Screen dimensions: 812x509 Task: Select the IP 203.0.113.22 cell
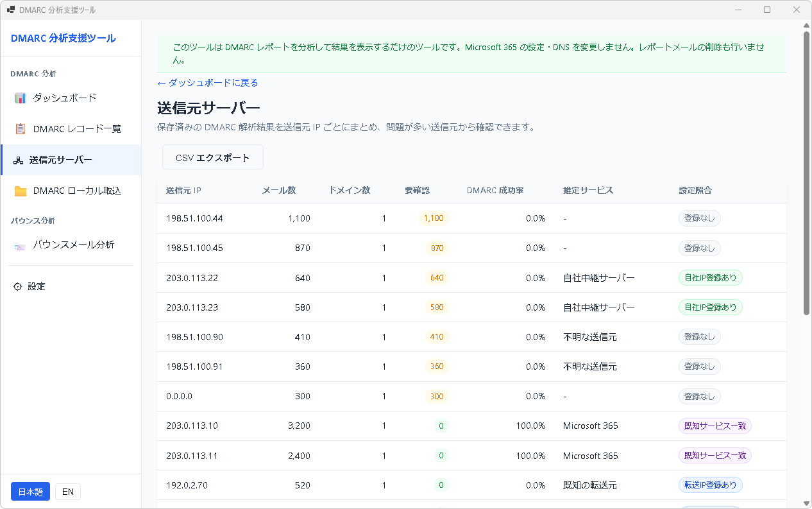point(192,278)
